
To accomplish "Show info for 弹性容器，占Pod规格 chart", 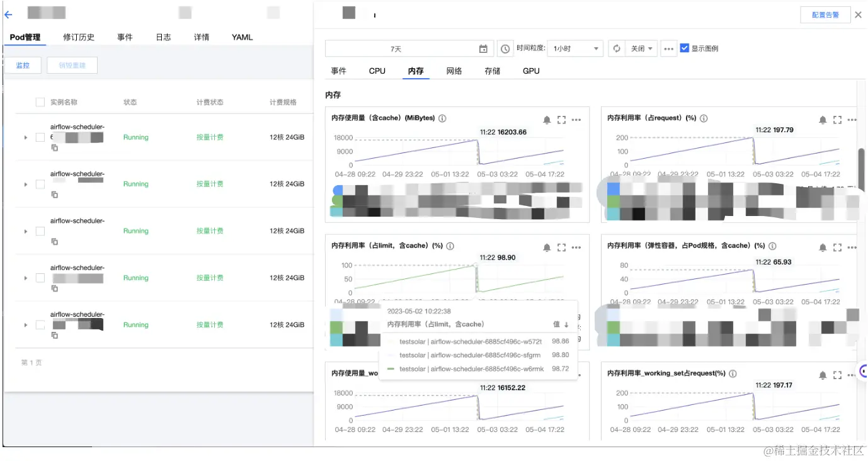I will coord(772,246).
